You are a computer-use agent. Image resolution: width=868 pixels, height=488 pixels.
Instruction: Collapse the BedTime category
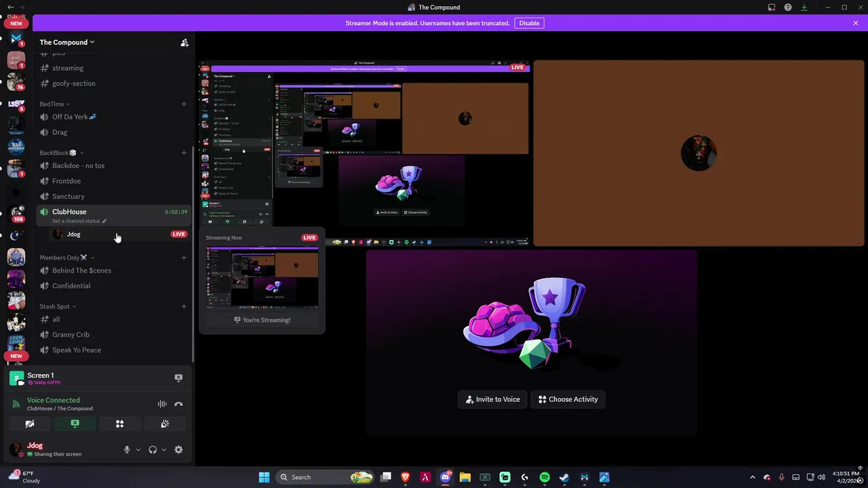pyautogui.click(x=54, y=104)
